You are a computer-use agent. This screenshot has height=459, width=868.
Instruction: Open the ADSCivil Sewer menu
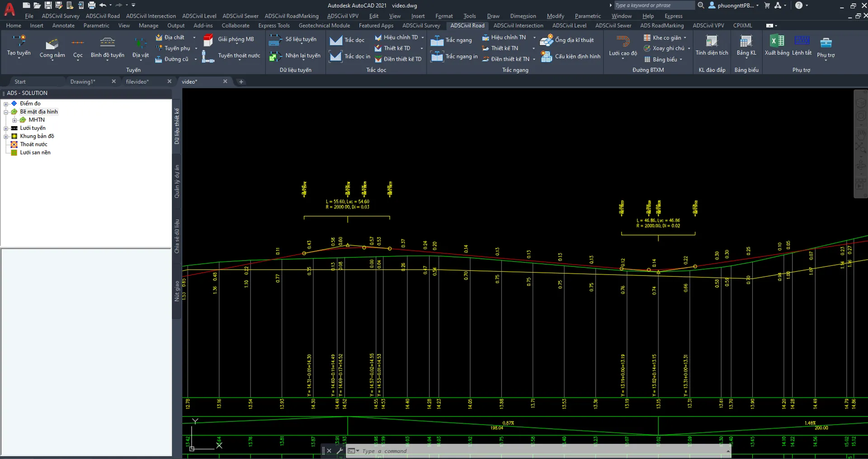pos(241,16)
